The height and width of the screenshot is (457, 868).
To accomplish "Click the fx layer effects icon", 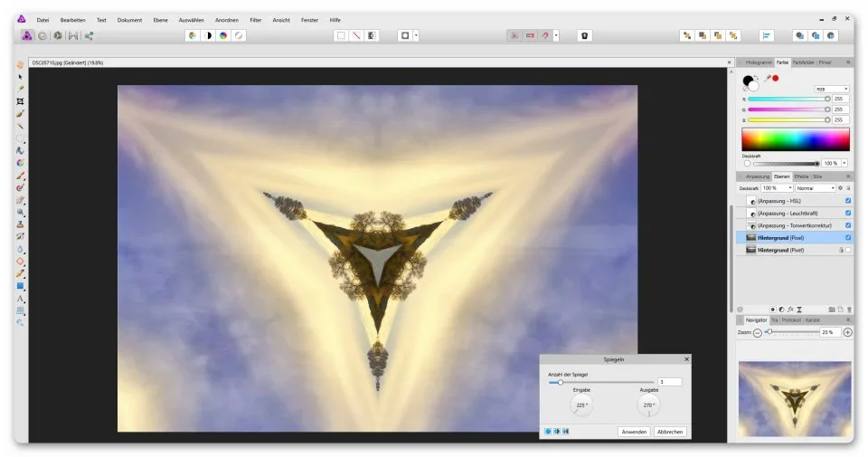I will pyautogui.click(x=790, y=309).
